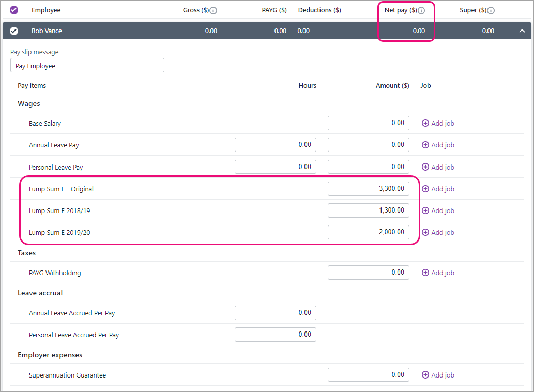Image resolution: width=534 pixels, height=392 pixels.
Task: Click the plus icon for Superannuation Guarantee
Action: (x=425, y=375)
